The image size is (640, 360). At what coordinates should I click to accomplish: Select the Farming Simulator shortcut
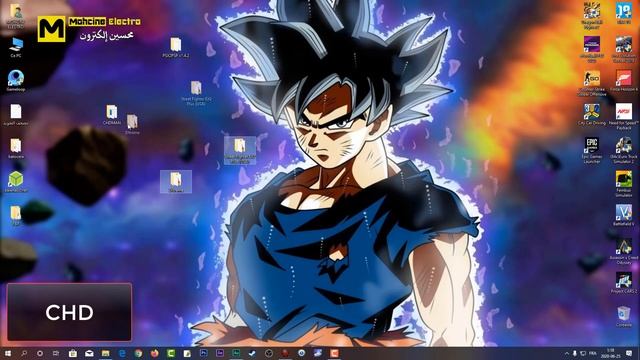[624, 184]
